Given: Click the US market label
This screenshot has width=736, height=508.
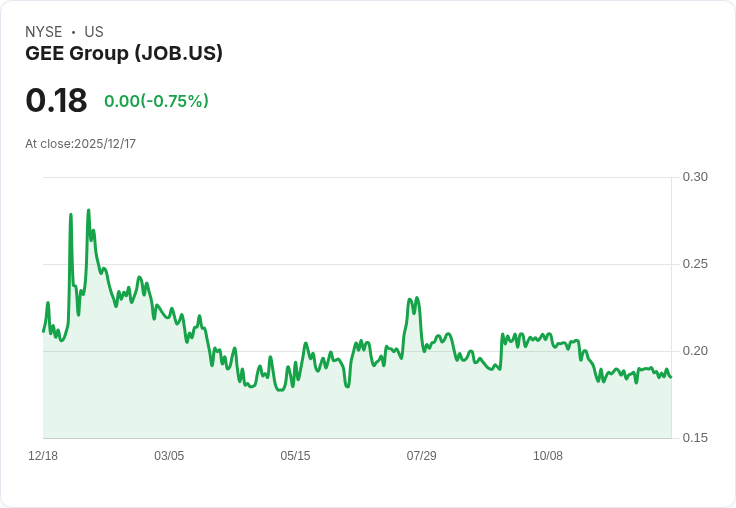Looking at the screenshot, I should click(94, 31).
